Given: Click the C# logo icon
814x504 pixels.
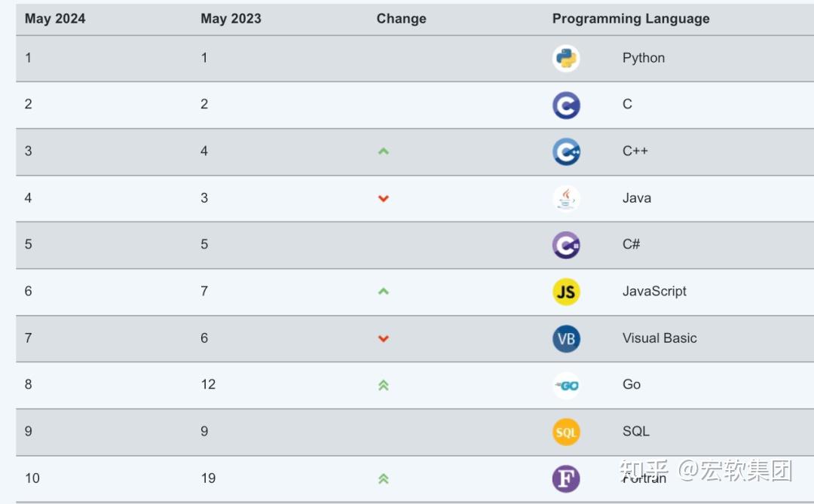Looking at the screenshot, I should tap(566, 245).
